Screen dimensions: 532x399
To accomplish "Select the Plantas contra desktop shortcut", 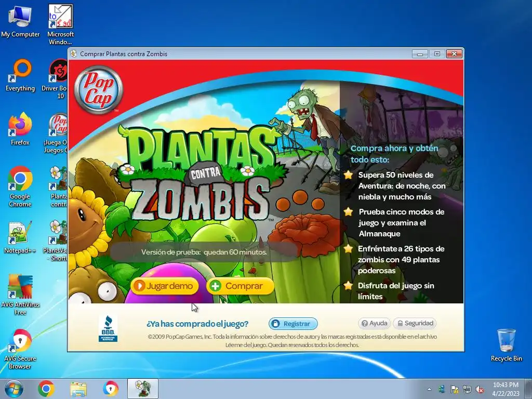I will [x=58, y=187].
